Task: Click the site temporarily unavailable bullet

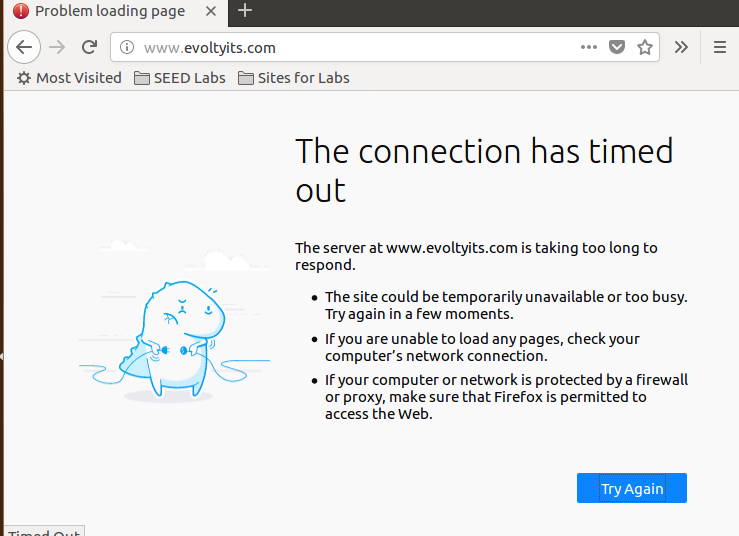Action: tap(506, 305)
